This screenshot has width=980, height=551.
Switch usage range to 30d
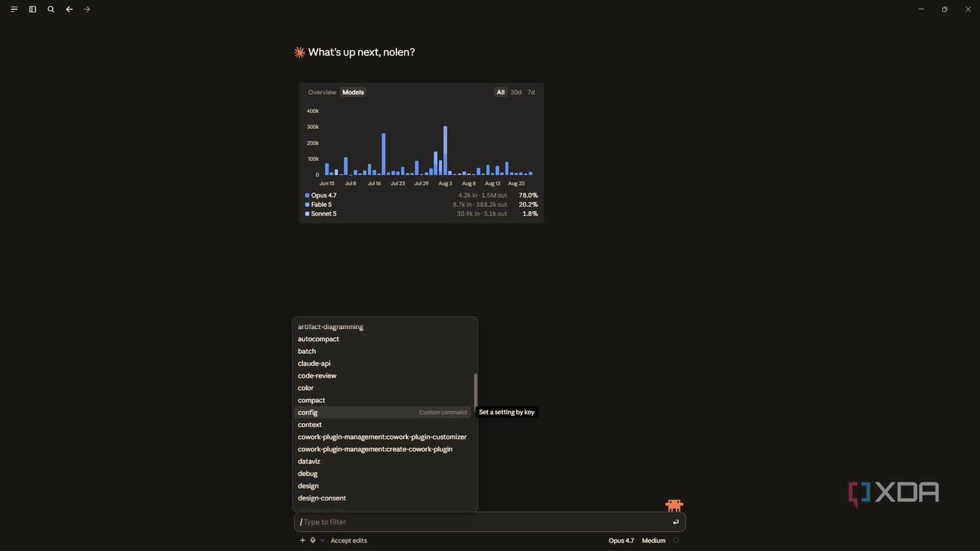[x=516, y=92]
